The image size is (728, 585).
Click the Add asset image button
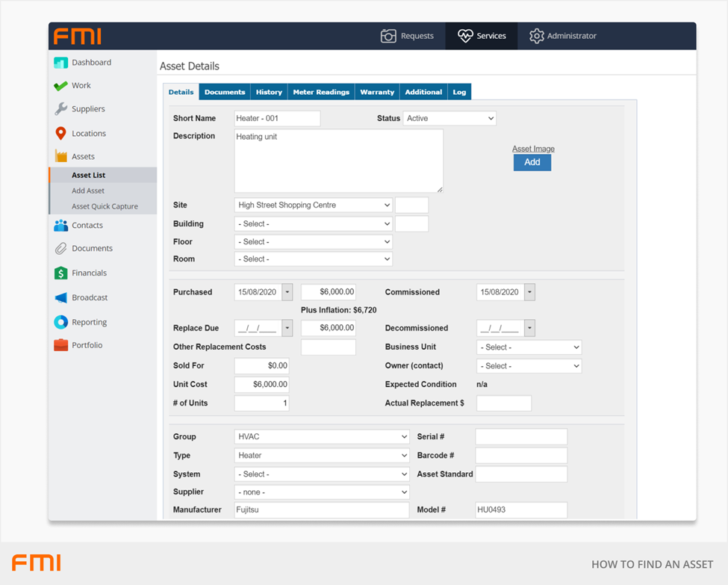click(532, 162)
